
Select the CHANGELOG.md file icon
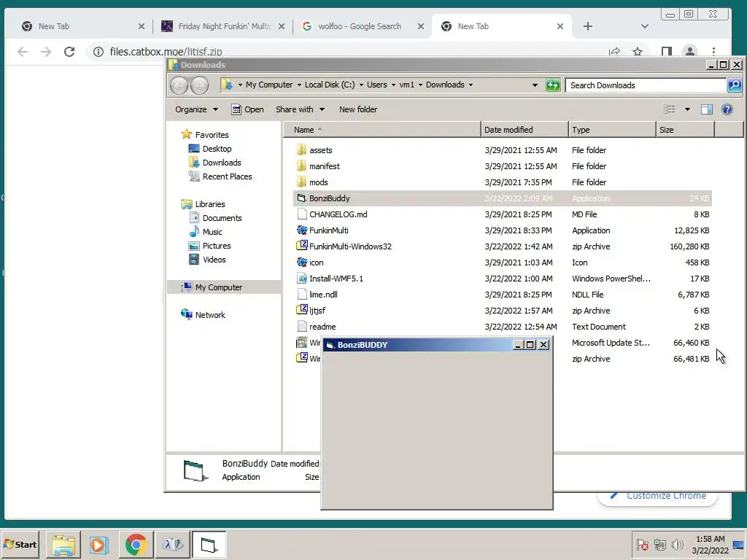(301, 214)
